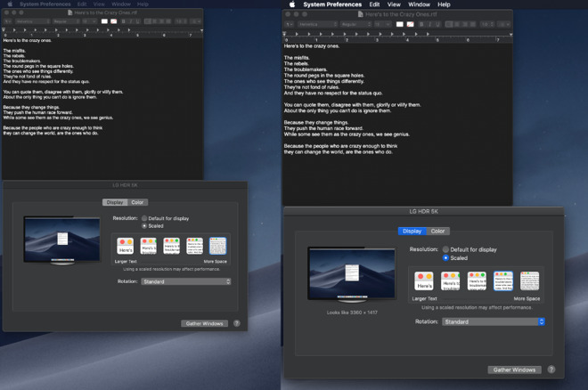
Task: Toggle Bold in the larger TextEdit window
Action: coord(421,24)
